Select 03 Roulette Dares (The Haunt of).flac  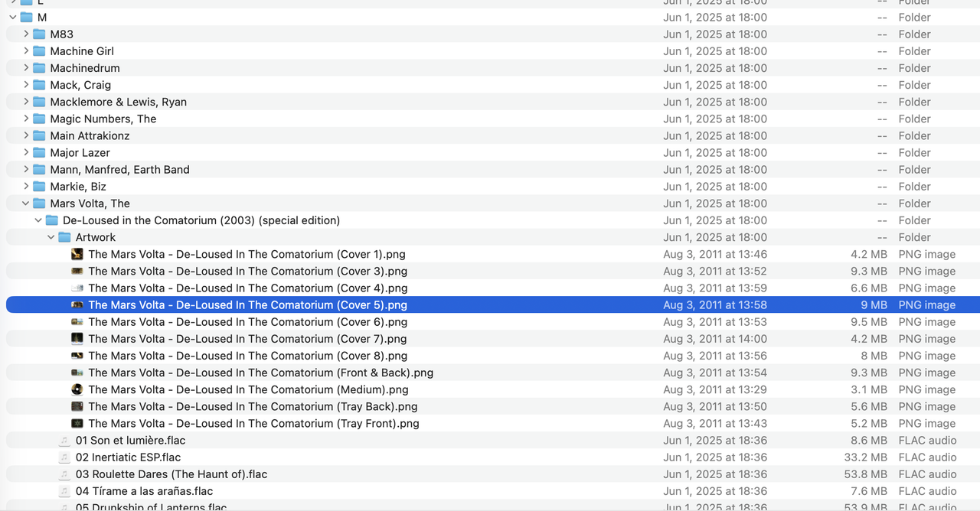click(x=171, y=474)
